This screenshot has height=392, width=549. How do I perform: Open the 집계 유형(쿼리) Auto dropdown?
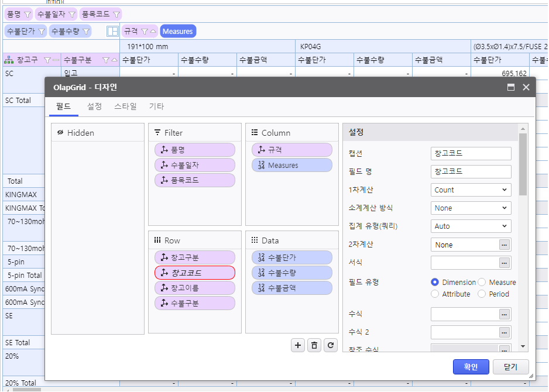(x=471, y=226)
